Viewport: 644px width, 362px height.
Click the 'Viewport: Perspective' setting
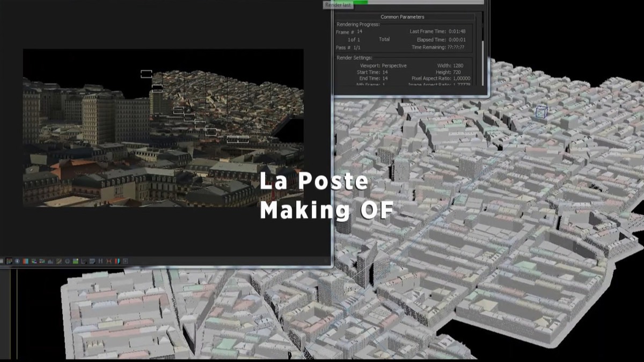(383, 66)
